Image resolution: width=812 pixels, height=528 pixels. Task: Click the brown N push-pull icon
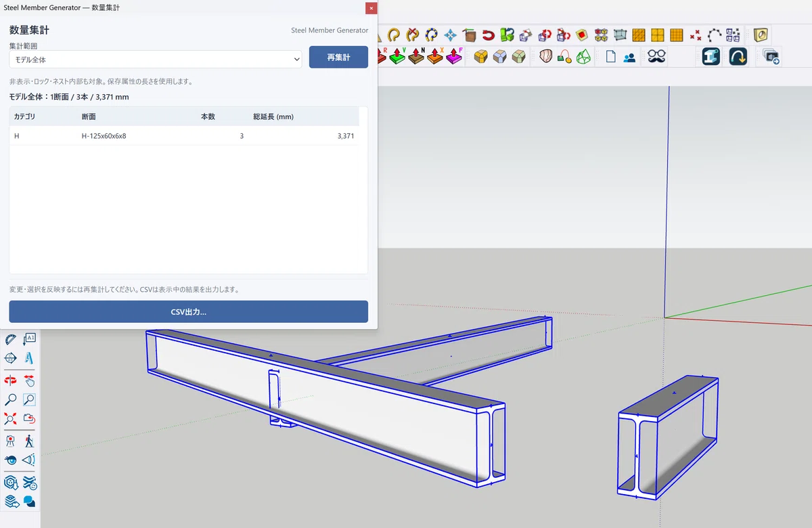pyautogui.click(x=417, y=57)
